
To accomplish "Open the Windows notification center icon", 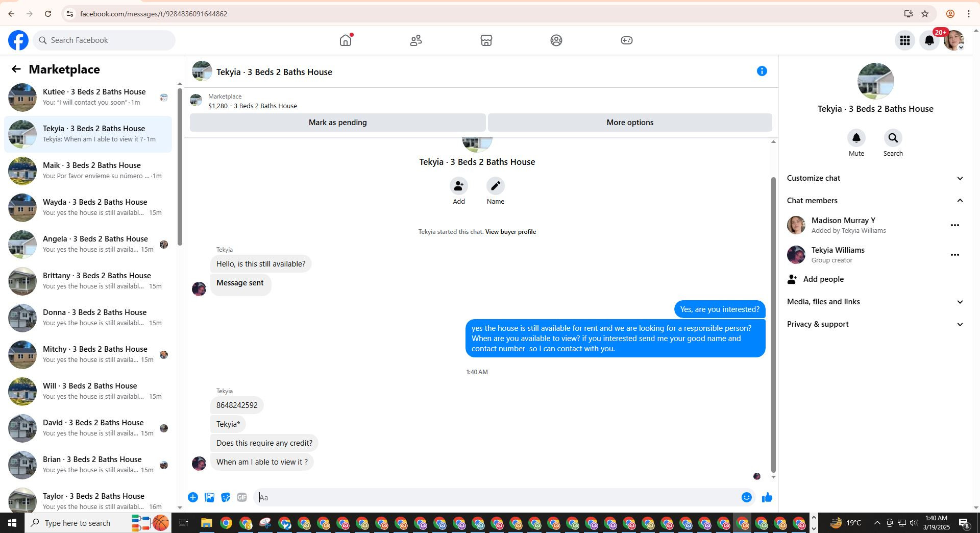I will (x=964, y=523).
